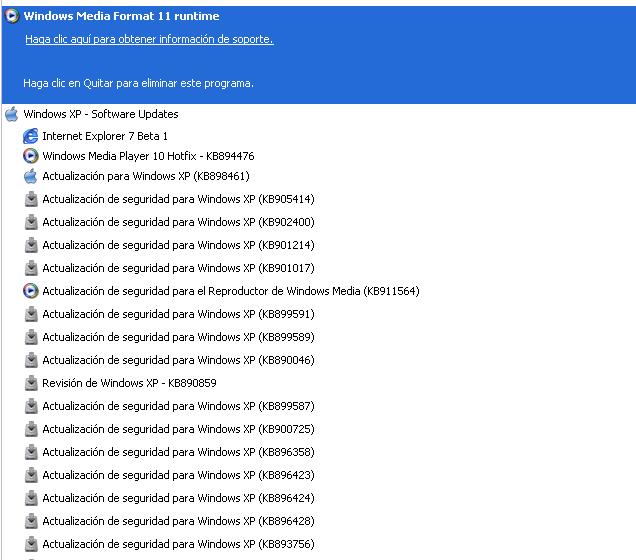
Task: Select Windows Media Player 10 Hotfix - KB894476
Action: click(148, 156)
